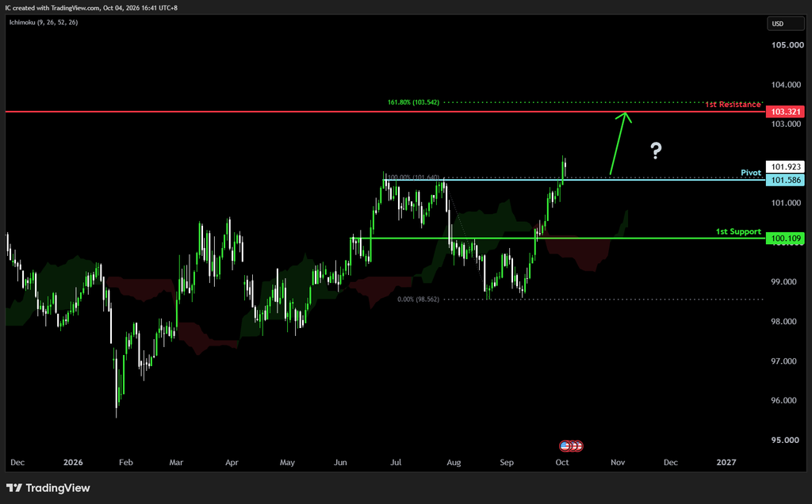Click the 105.000 price axis value
The height and width of the screenshot is (504, 812).
pos(787,45)
